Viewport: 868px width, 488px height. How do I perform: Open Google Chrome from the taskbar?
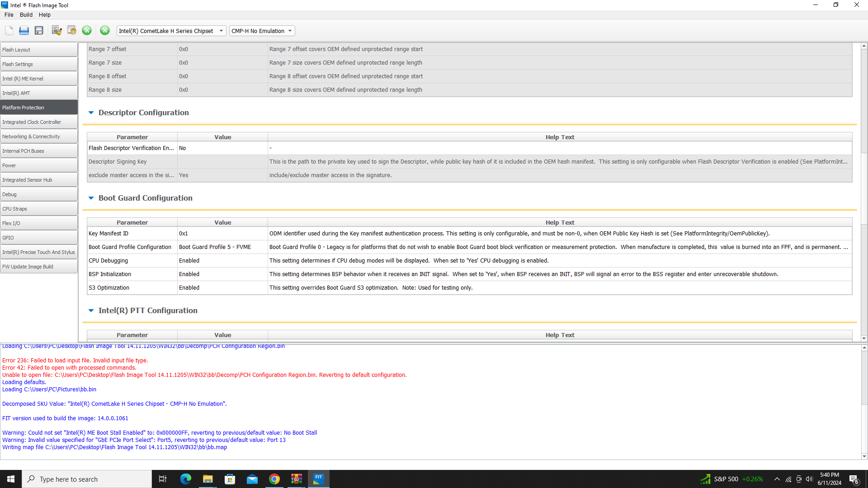click(274, 479)
